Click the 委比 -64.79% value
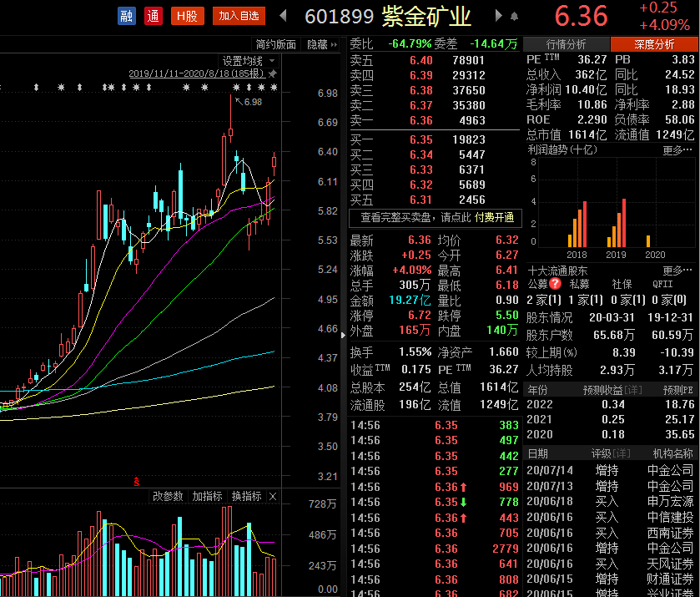This screenshot has width=700, height=597. (410, 43)
